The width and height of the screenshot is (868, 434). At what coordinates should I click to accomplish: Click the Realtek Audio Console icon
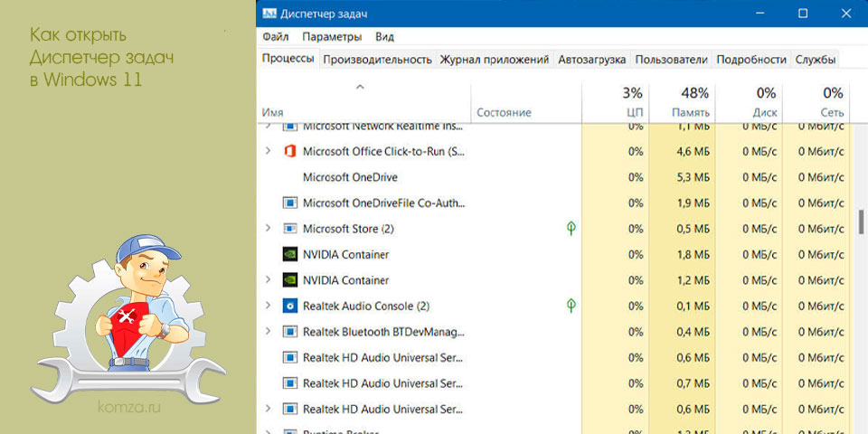[x=289, y=307]
